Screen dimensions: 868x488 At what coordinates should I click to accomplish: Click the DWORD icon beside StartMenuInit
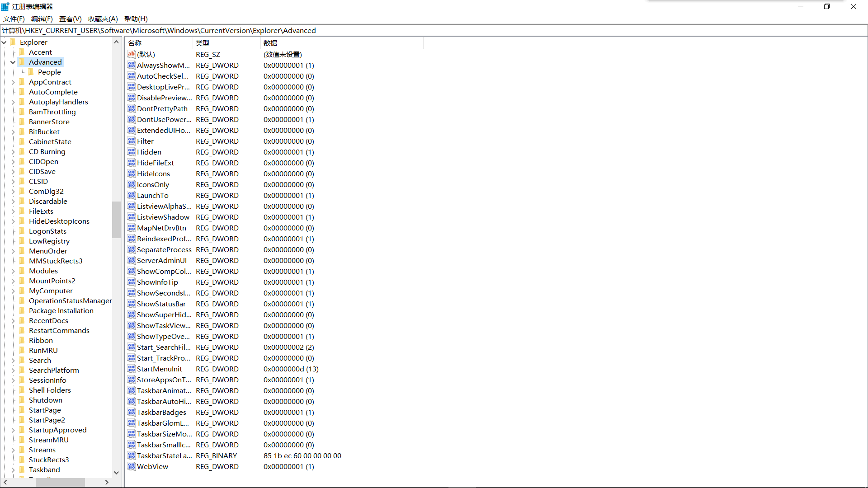coord(131,369)
